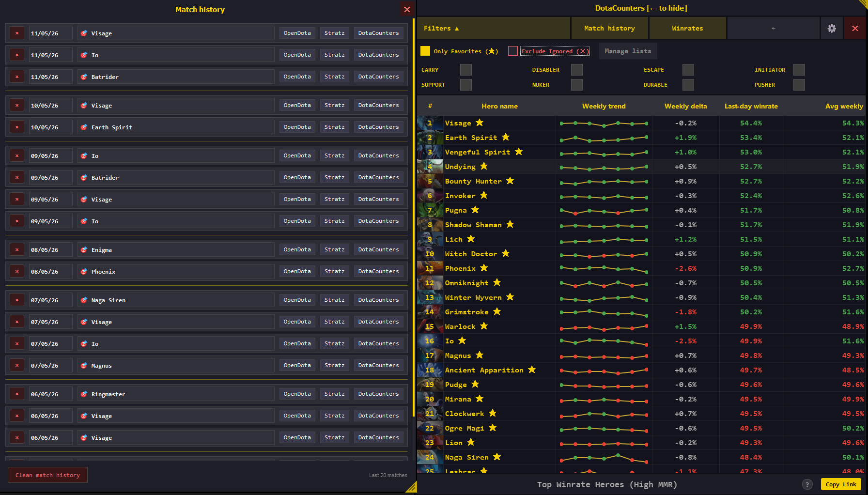The image size is (868, 495).
Task: Enable the PUSHER role filter checkbox
Action: [799, 85]
